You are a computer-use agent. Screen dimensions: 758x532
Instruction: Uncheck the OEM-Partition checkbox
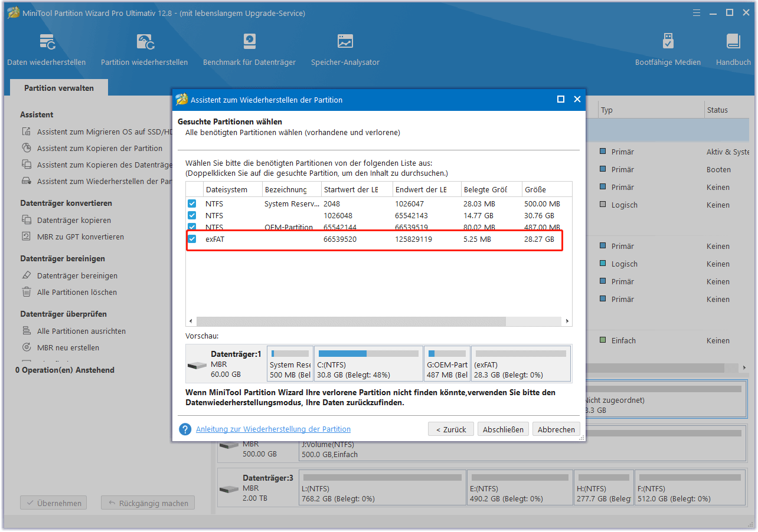click(192, 226)
